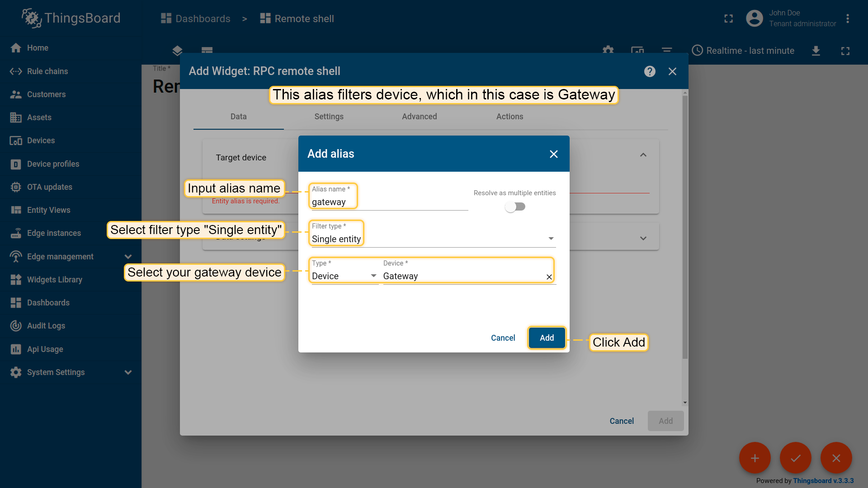Viewport: 868px width, 488px height.
Task: Open the John Doe three-dot menu
Action: [848, 19]
